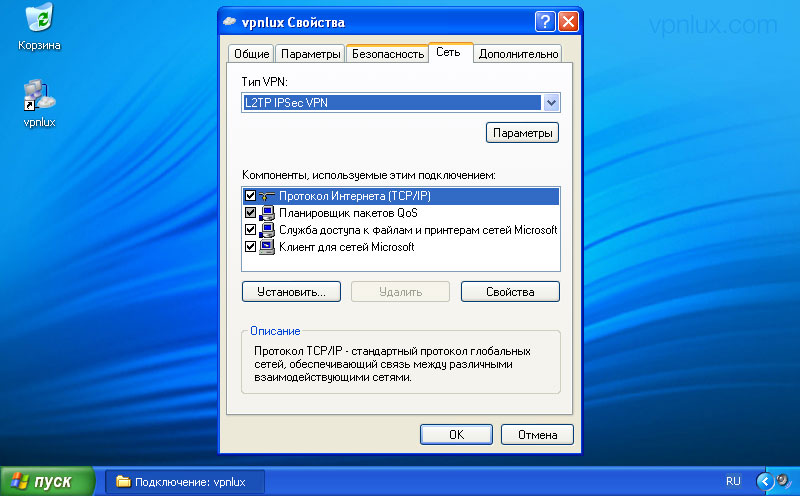Screen dimensions: 800x496
Task: Click the tray icon next to the arrow
Action: point(784,481)
